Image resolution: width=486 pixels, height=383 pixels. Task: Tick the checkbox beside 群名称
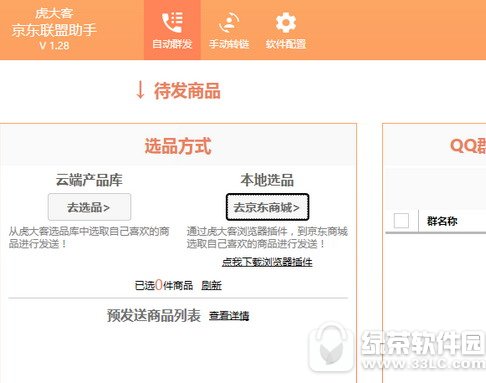[x=401, y=220]
